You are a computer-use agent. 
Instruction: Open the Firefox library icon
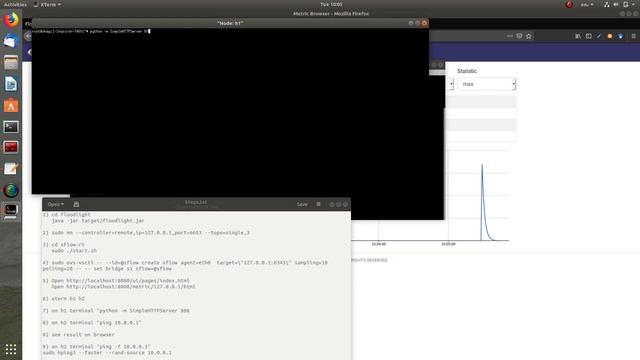coord(578,36)
